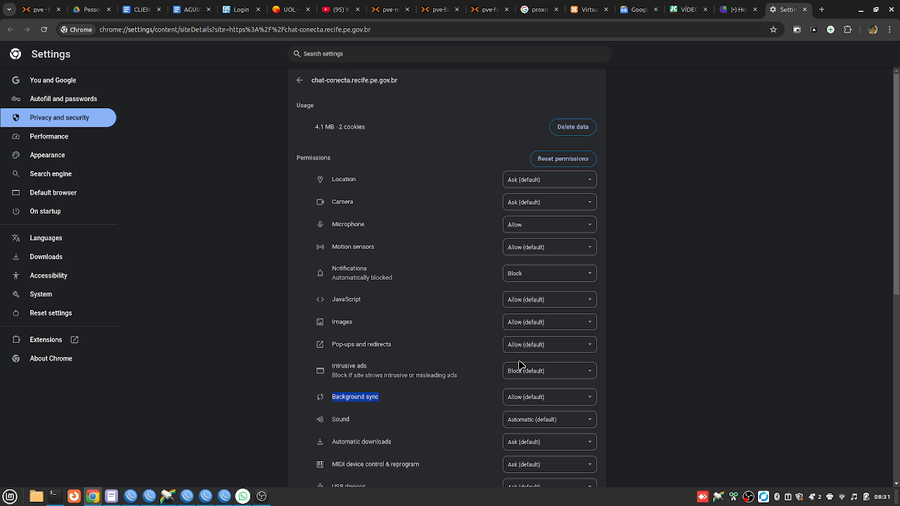900x506 pixels.
Task: Click the Notifications bell icon
Action: coord(320,273)
